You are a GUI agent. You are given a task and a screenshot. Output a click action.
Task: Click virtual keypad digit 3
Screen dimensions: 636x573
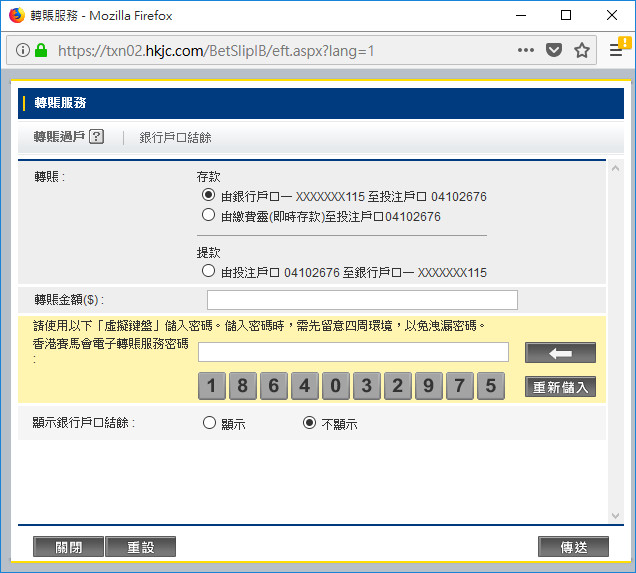coord(367,386)
